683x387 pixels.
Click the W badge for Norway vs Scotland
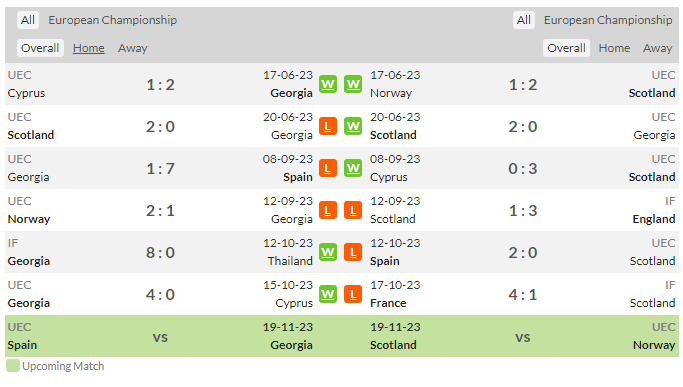353,84
